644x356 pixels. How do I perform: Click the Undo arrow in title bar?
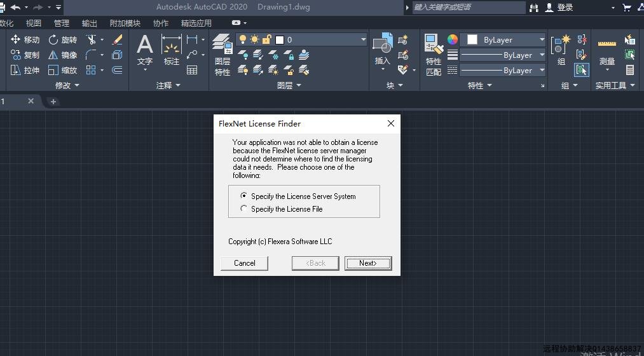point(15,7)
